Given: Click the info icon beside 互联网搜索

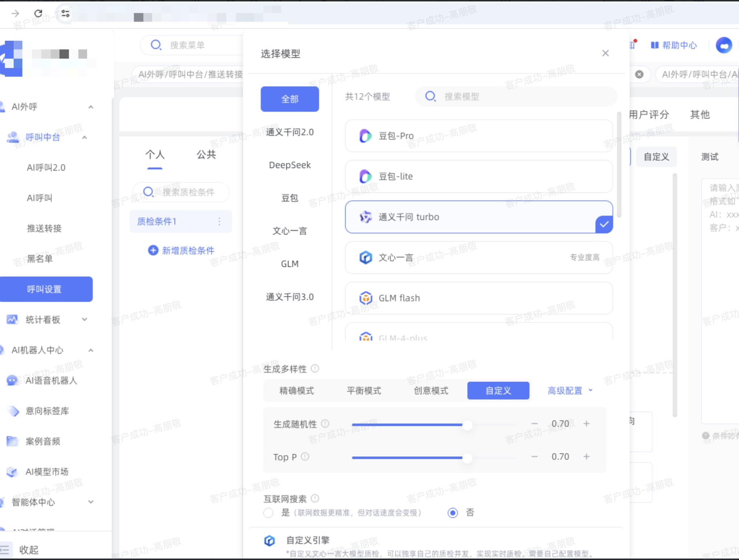Looking at the screenshot, I should click(x=315, y=498).
